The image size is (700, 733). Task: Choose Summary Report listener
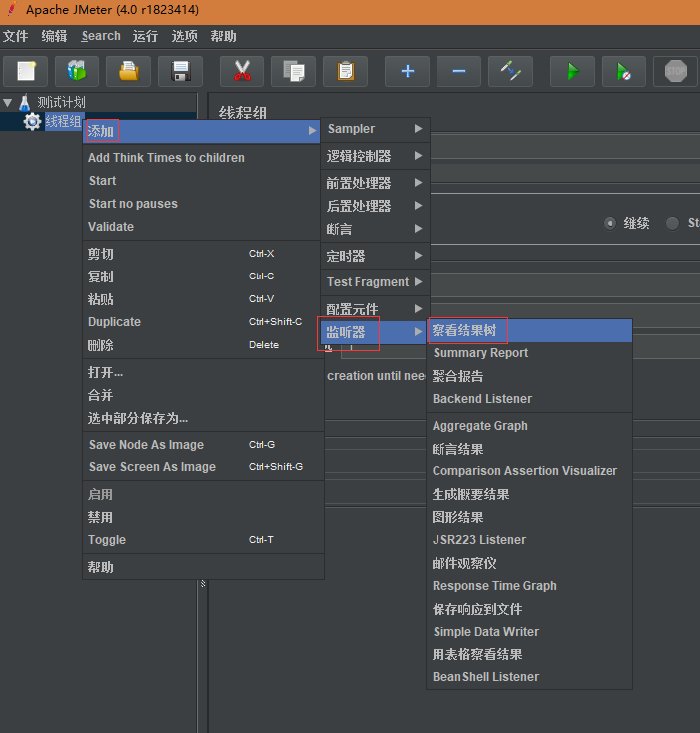coord(530,353)
